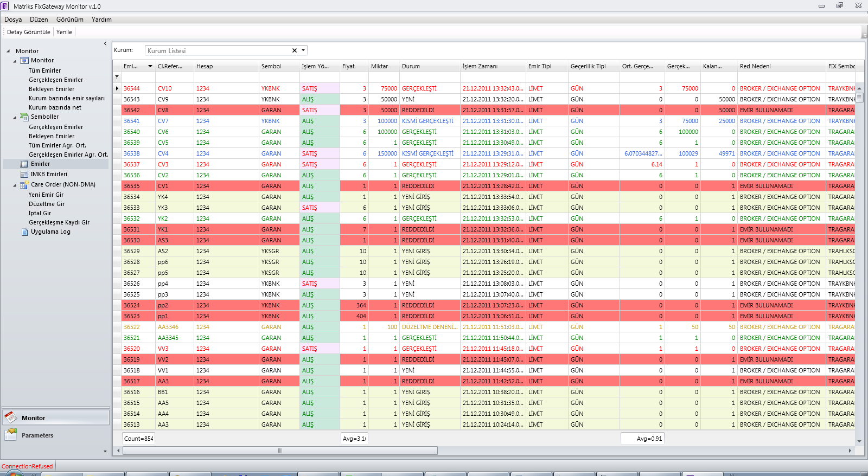
Task: Click horizontal scrollbar right arrow
Action: click(850, 451)
